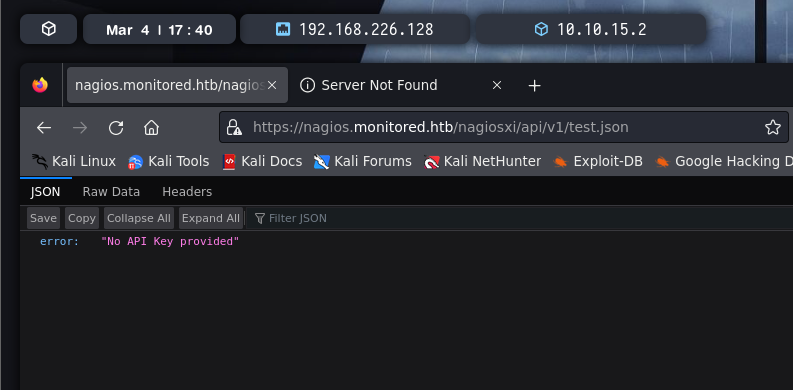Click the Save button in JSON viewer

click(x=43, y=218)
